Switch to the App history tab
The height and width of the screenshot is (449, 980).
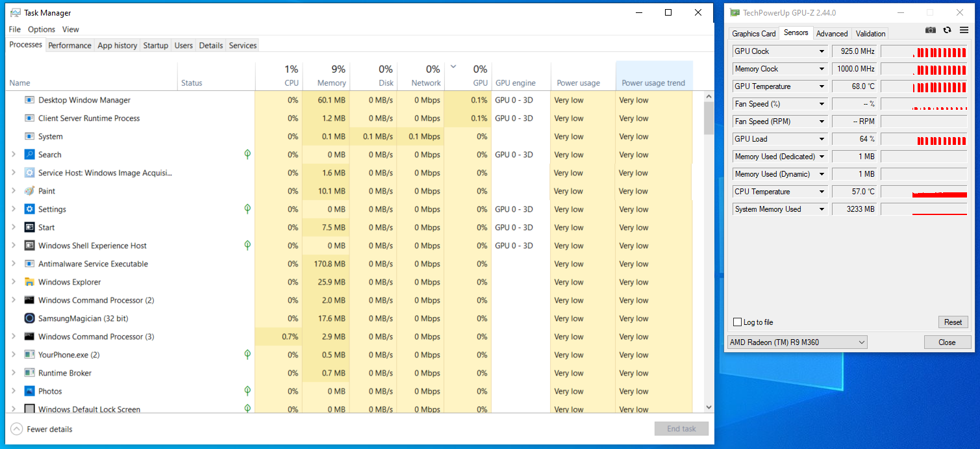pyautogui.click(x=118, y=45)
